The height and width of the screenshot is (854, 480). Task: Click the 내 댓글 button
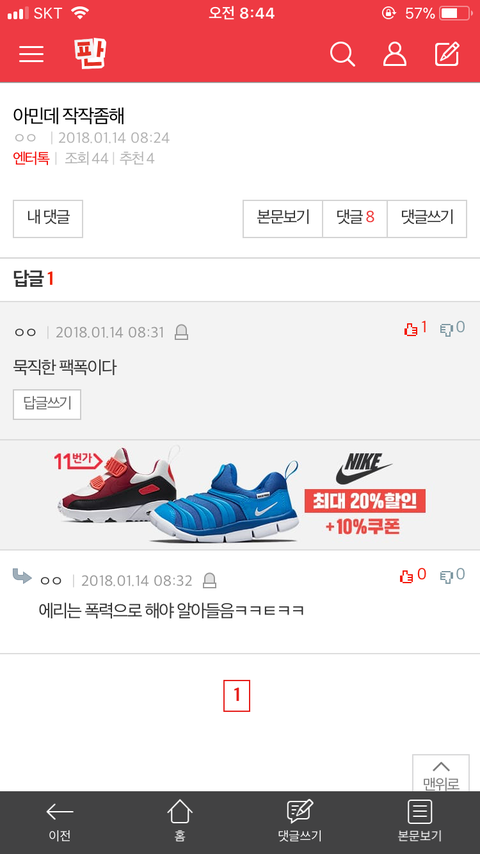pyautogui.click(x=48, y=218)
